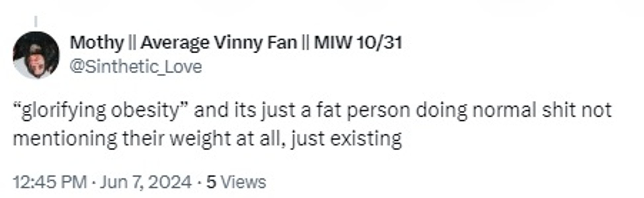Click "Average Vinny Fan" in the display name

pos(219,43)
